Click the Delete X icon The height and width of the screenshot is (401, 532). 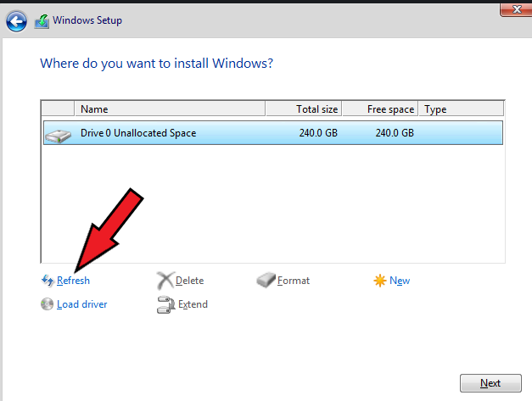tap(165, 281)
